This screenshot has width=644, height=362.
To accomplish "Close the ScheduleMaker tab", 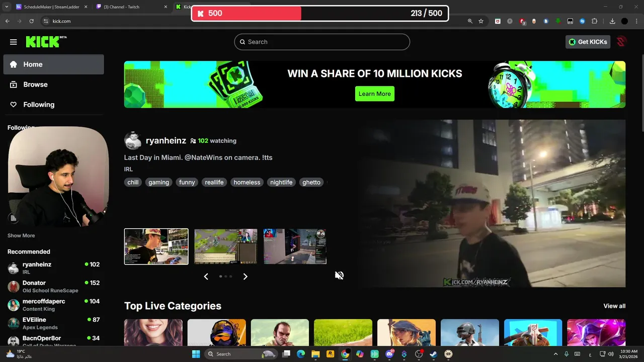I will [x=86, y=7].
